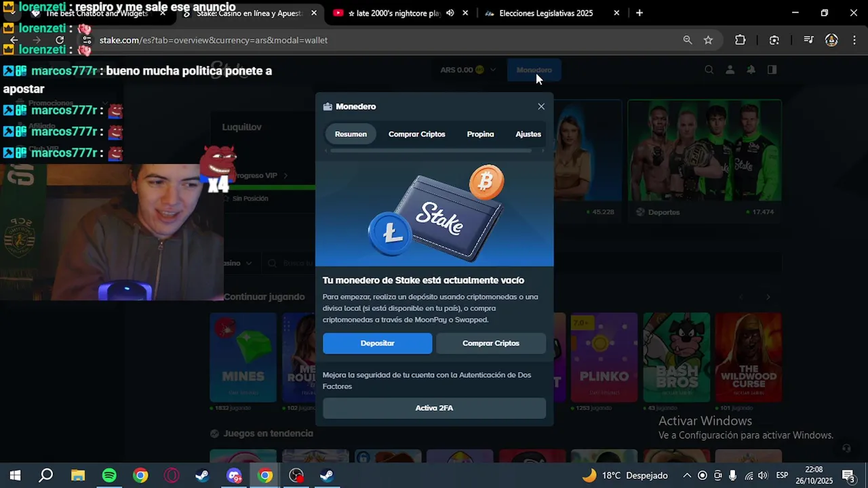Switch to the Elecciones Legislativas 2025 tab
The width and height of the screenshot is (868, 488).
(546, 13)
